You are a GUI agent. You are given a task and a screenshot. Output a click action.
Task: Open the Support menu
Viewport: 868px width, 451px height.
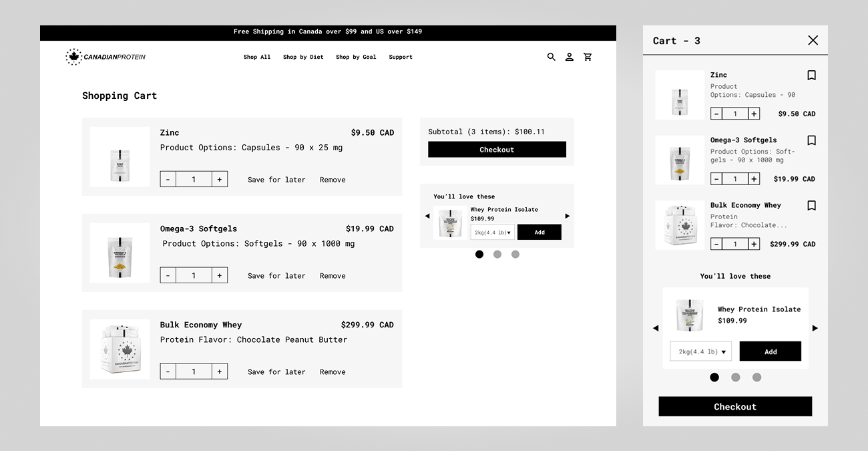point(401,57)
